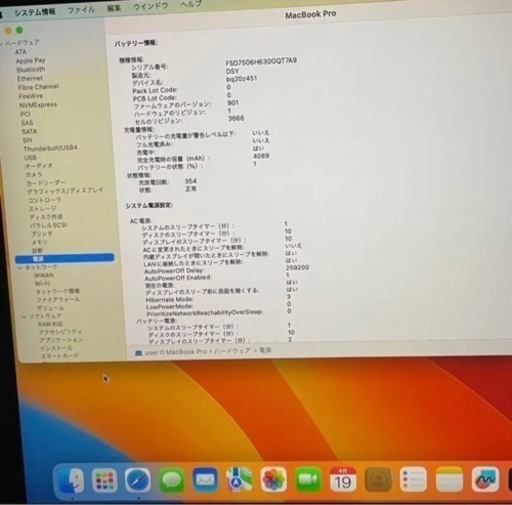Open the Contacts app in Dock
Screen dimensions: 512x505
(378, 479)
